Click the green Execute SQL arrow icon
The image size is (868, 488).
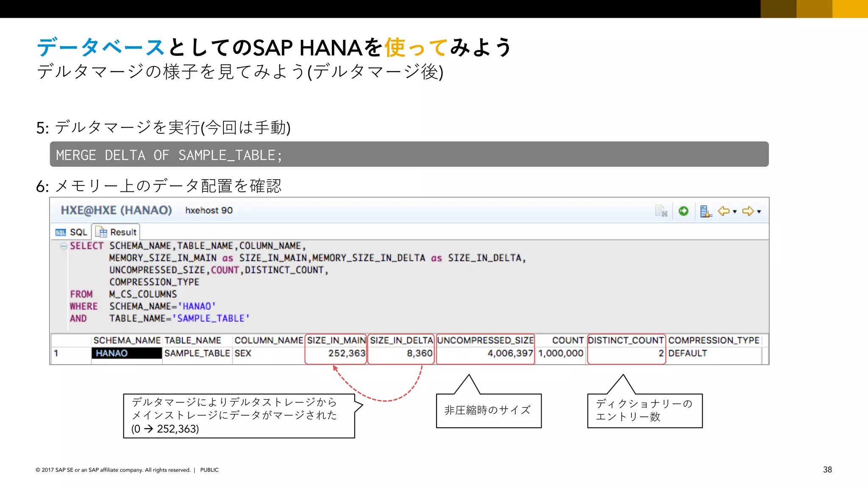683,211
